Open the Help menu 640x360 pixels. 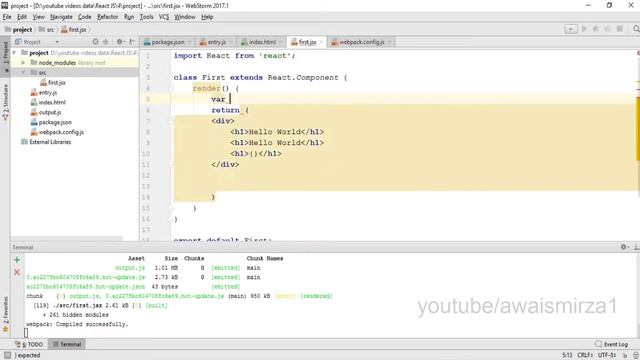207,17
